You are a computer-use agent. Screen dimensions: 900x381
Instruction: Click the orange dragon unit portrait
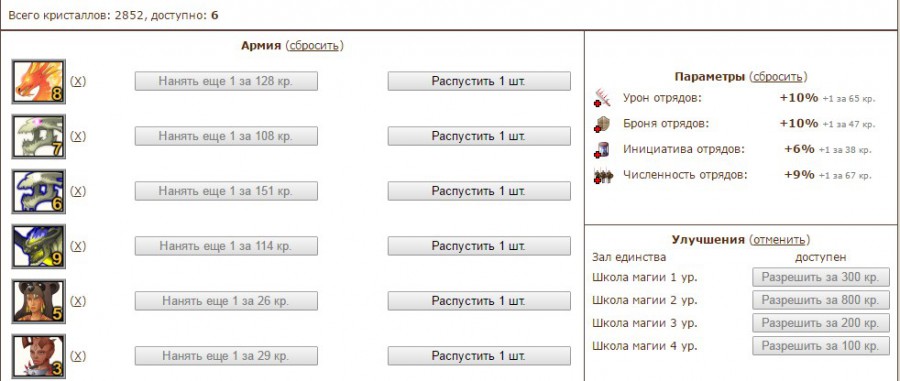tap(38, 81)
